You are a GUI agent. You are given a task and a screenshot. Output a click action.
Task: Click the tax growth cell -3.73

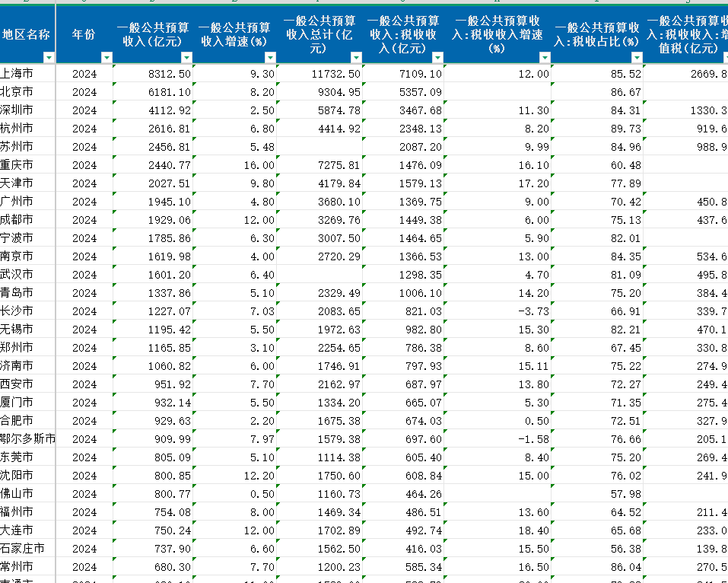pos(498,311)
